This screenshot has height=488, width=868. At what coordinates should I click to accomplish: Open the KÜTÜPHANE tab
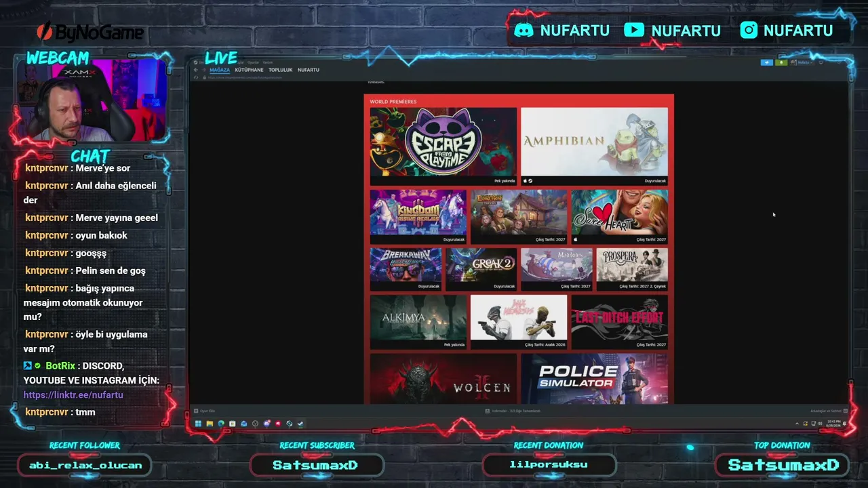[x=249, y=70]
